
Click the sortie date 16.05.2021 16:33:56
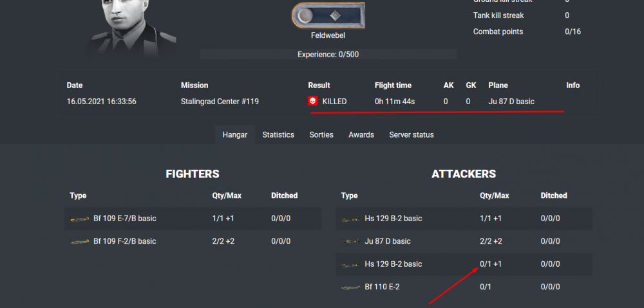coord(101,102)
